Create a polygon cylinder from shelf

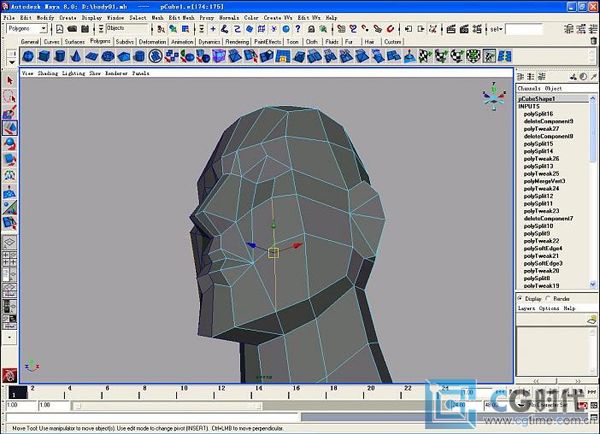click(x=60, y=56)
